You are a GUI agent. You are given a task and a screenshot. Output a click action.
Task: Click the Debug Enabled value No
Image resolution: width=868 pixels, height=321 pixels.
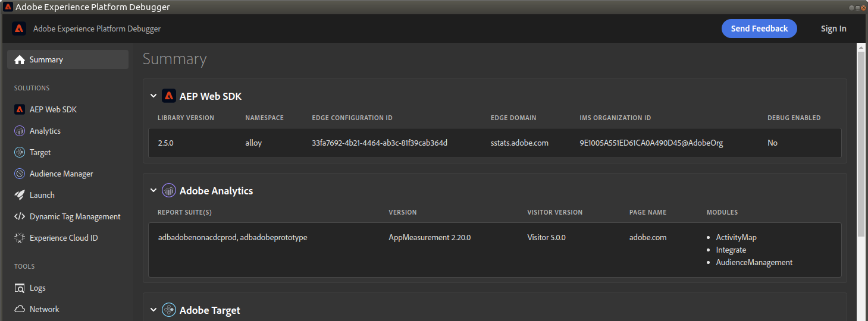click(x=772, y=143)
